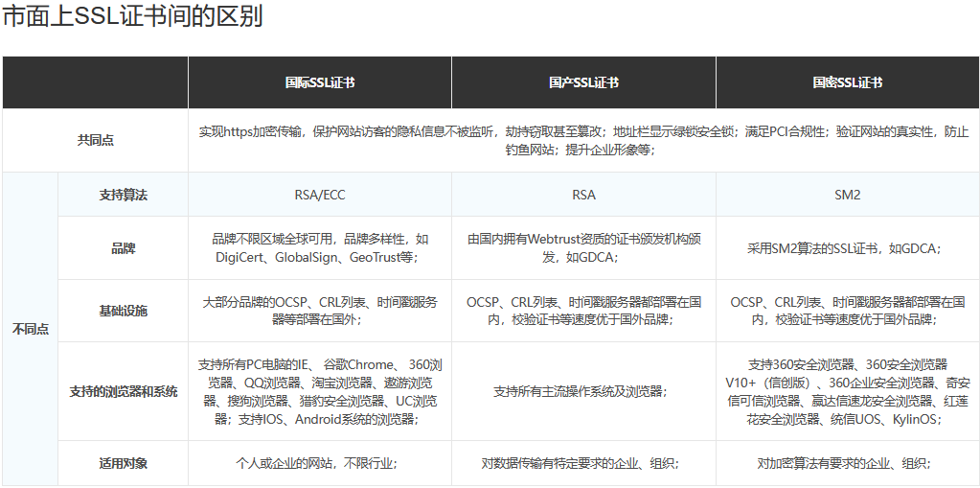Click the 基础设施 row label
980x488 pixels.
(124, 311)
